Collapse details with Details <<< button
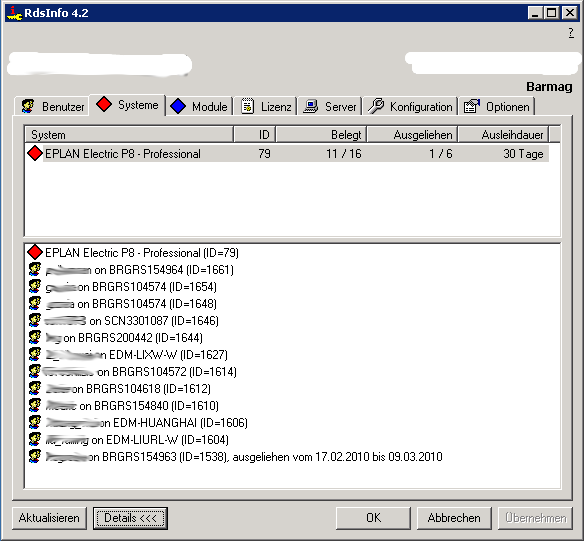Screen dimensions: 584x541 tap(130, 518)
